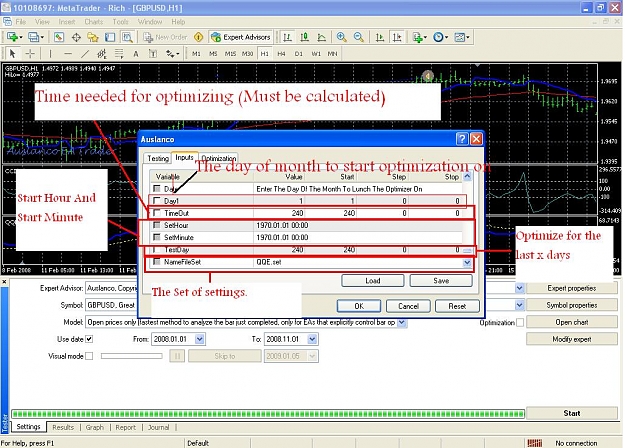The image size is (625, 448).
Task: Switch timeframe to D1
Action: click(299, 53)
